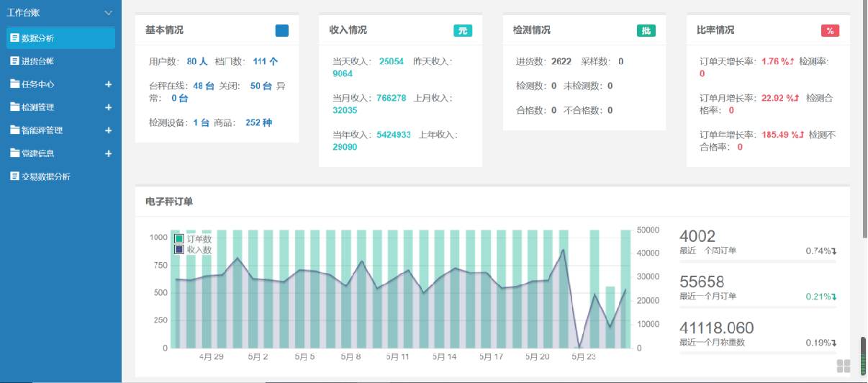
Task: Expand 党建信息 using the plus sign
Action: [x=109, y=153]
